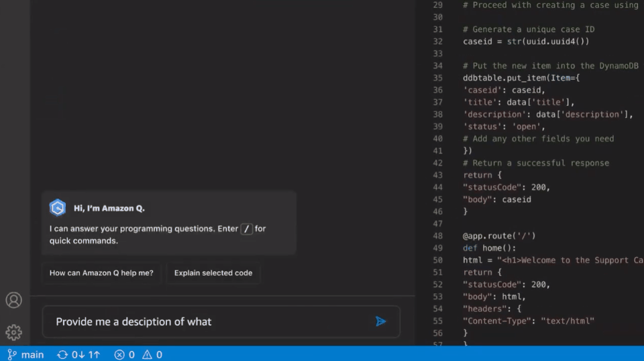The width and height of the screenshot is (644, 361).
Task: Click the '"Content-Type": "text/html"' line
Action: coord(529,321)
